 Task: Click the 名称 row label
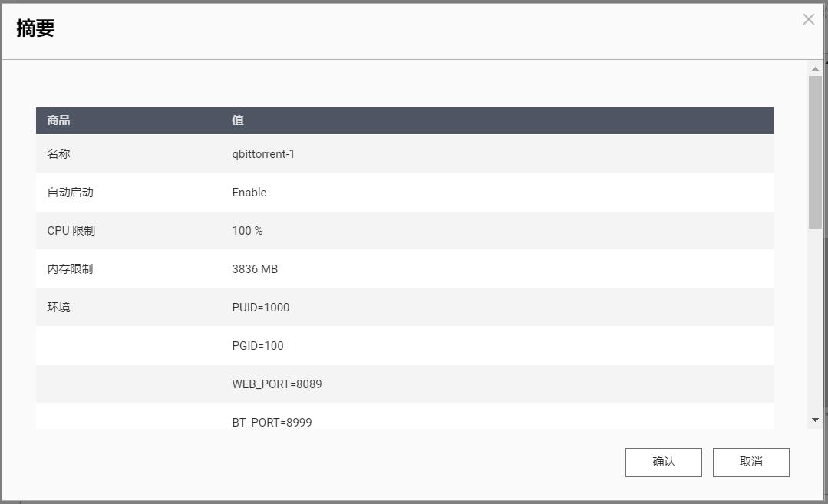coord(58,154)
